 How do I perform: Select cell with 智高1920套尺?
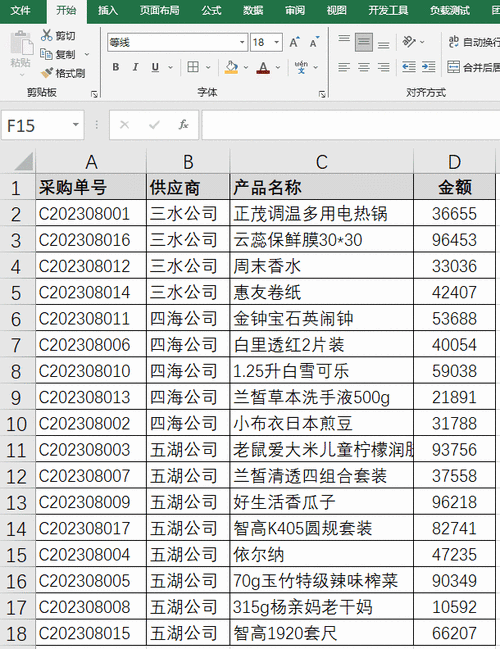[322, 633]
